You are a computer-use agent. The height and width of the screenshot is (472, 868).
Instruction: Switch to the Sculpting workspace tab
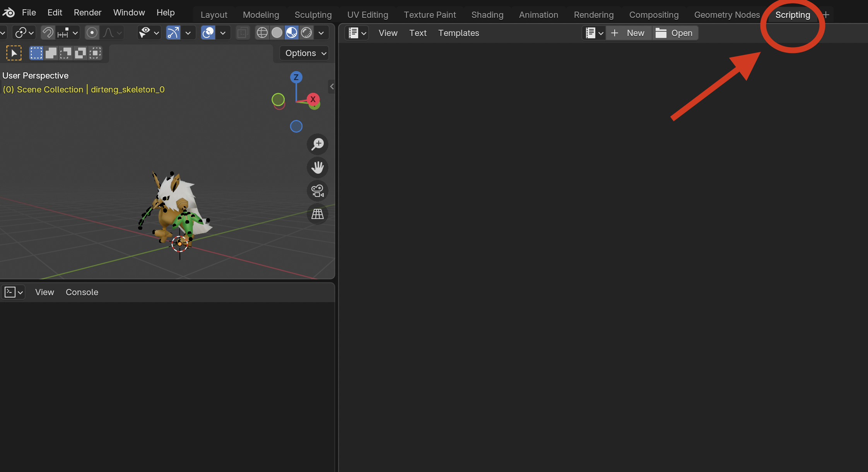pyautogui.click(x=313, y=15)
